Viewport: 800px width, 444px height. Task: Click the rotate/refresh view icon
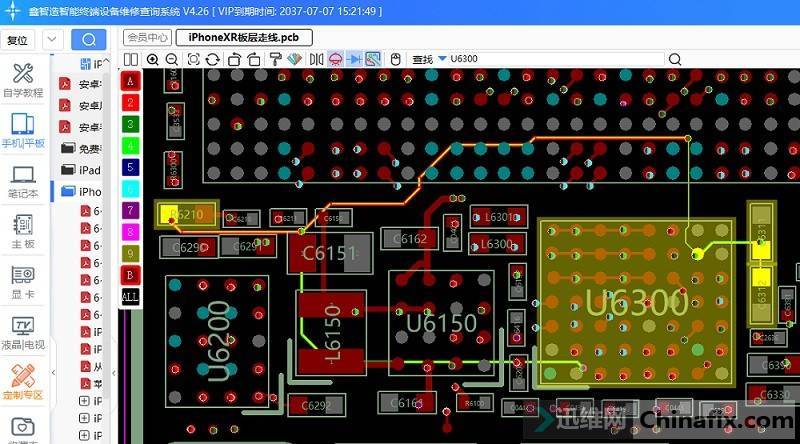tap(213, 60)
